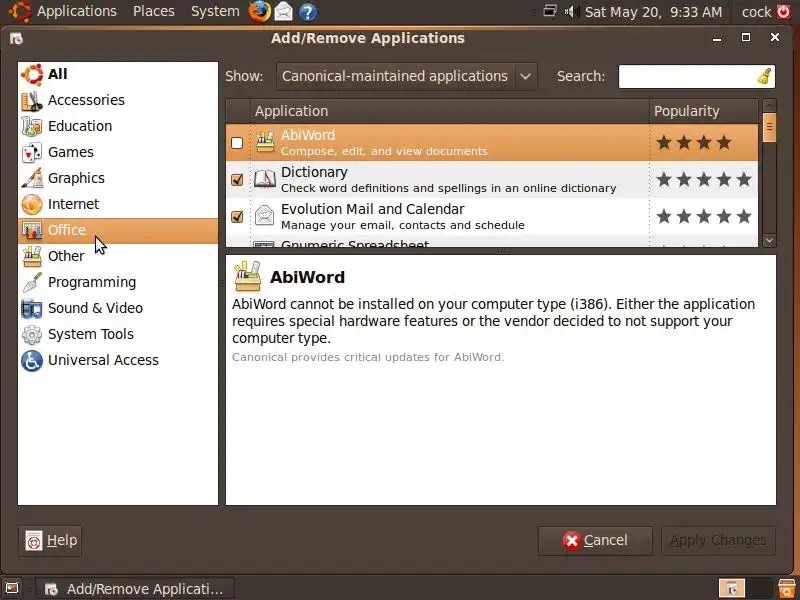The width and height of the screenshot is (800, 600).
Task: Click the scrollbar up arrow in list
Action: [x=769, y=106]
